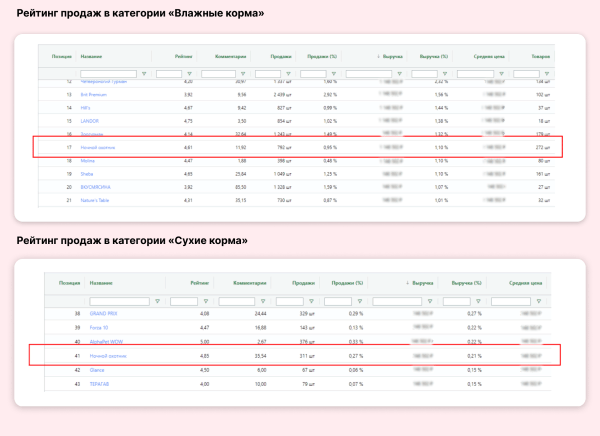Open the Рейтинг filter icon in Сухие корма table
The width and height of the screenshot is (600, 436).
click(x=205, y=302)
